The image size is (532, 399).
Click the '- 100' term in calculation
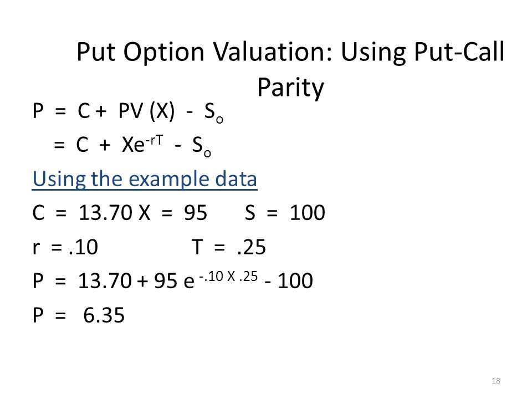pos(288,281)
